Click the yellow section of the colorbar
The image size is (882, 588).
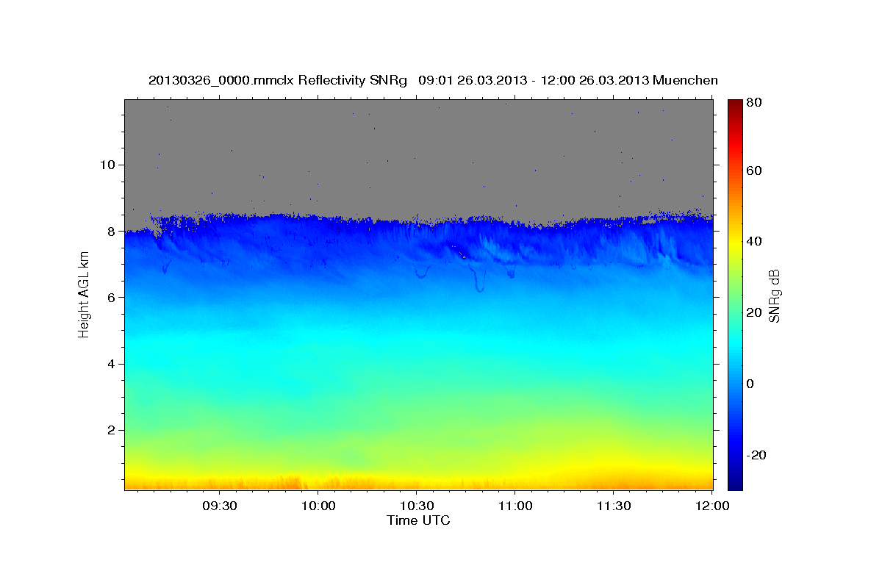tap(735, 241)
